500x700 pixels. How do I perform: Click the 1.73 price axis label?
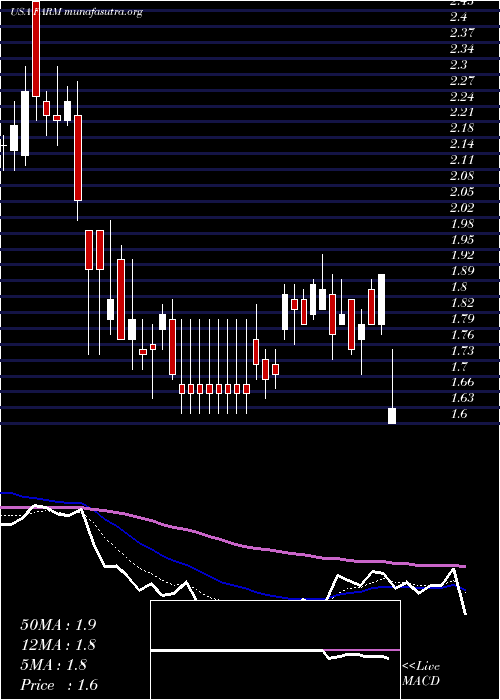[x=462, y=351]
